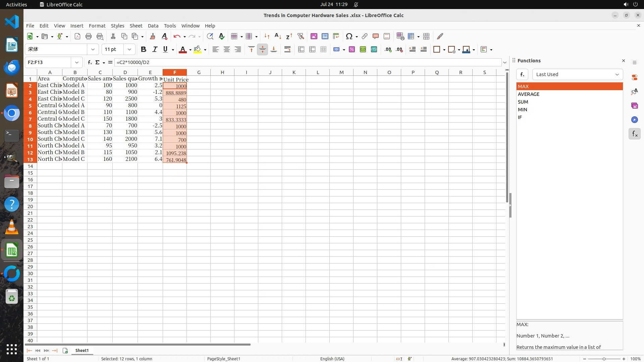
Task: Open Insert Chart tool
Action: point(325,36)
